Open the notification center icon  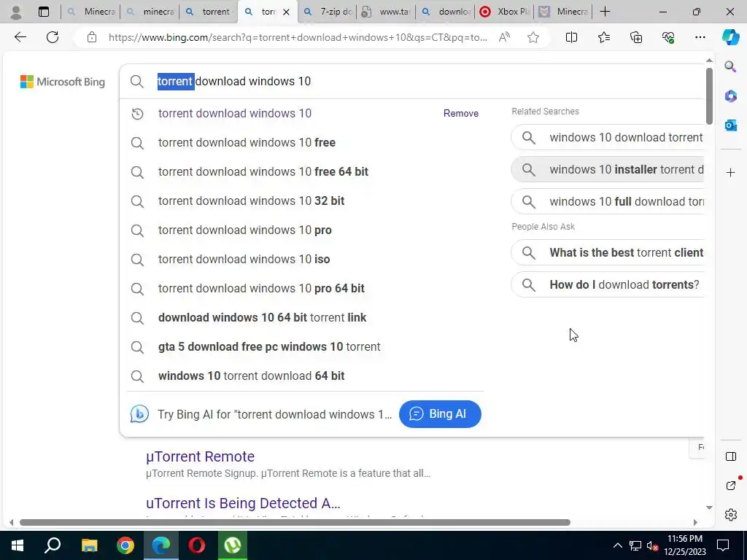point(723,545)
